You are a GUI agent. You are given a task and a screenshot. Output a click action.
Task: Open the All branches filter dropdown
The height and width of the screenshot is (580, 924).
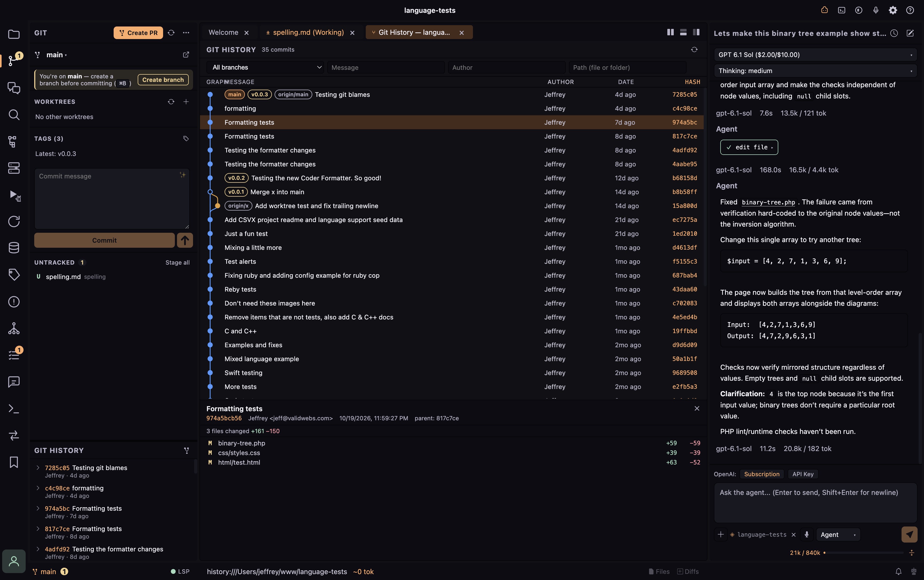[265, 67]
